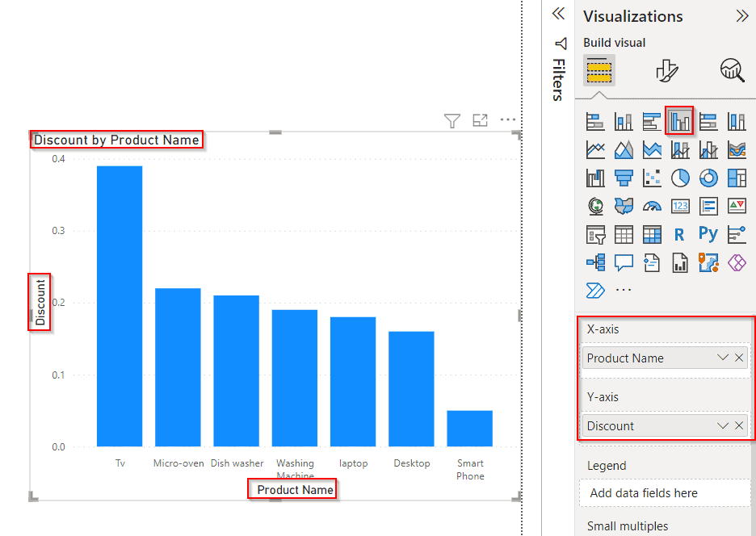Select the 100% stacked bar chart visual

pos(708,121)
